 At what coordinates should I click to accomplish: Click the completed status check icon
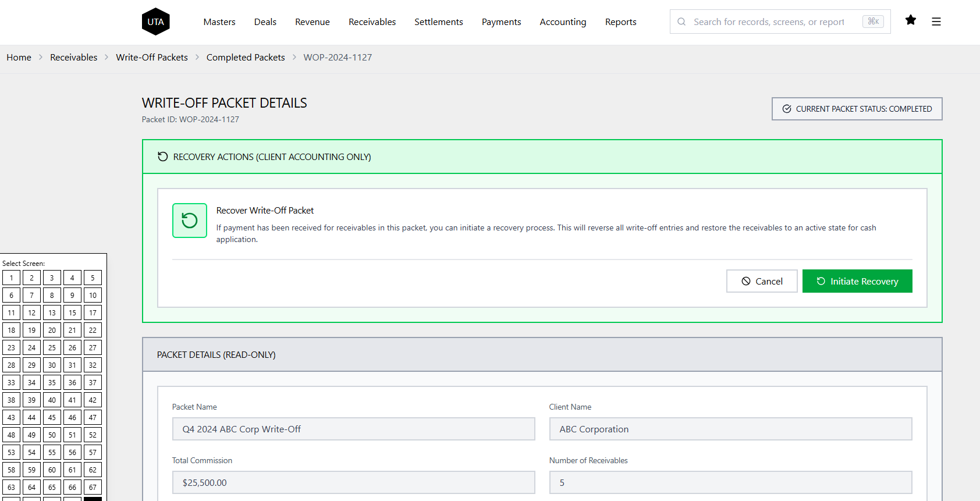(787, 109)
